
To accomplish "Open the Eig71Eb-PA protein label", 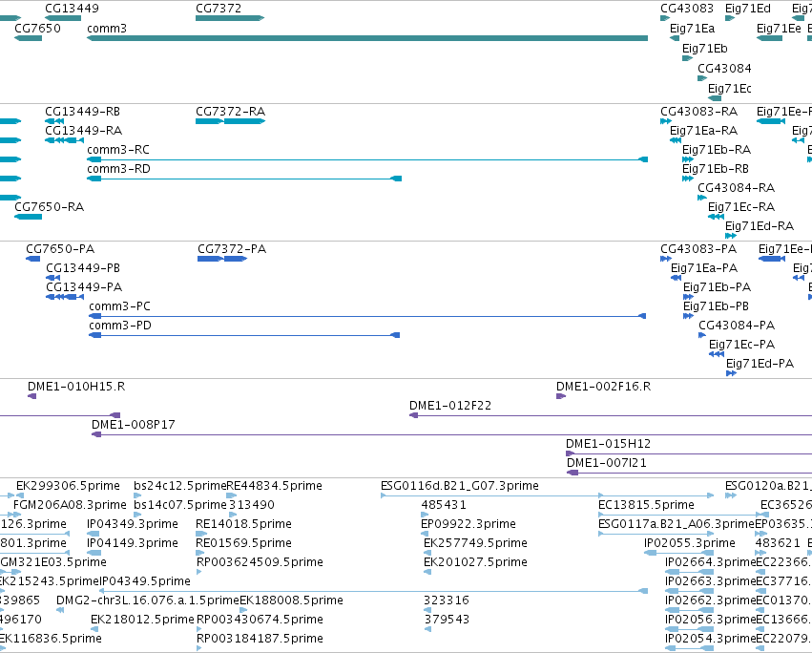I will pos(718,287).
